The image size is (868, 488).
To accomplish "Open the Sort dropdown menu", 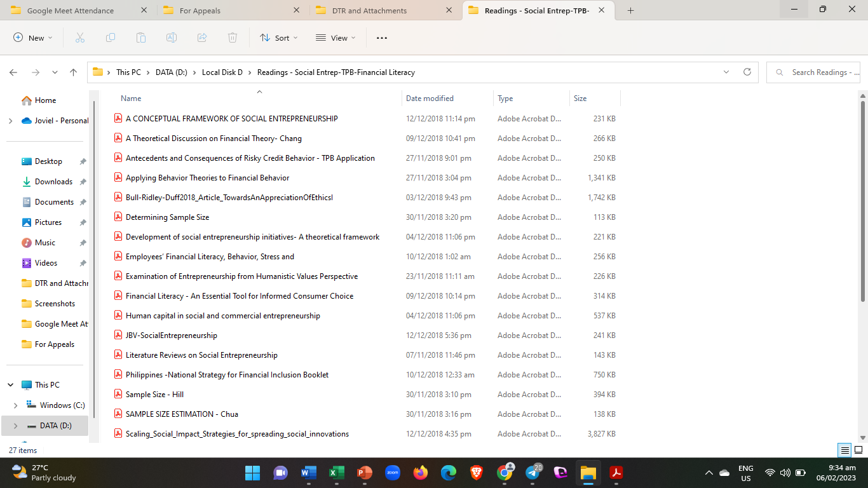I will (x=279, y=38).
